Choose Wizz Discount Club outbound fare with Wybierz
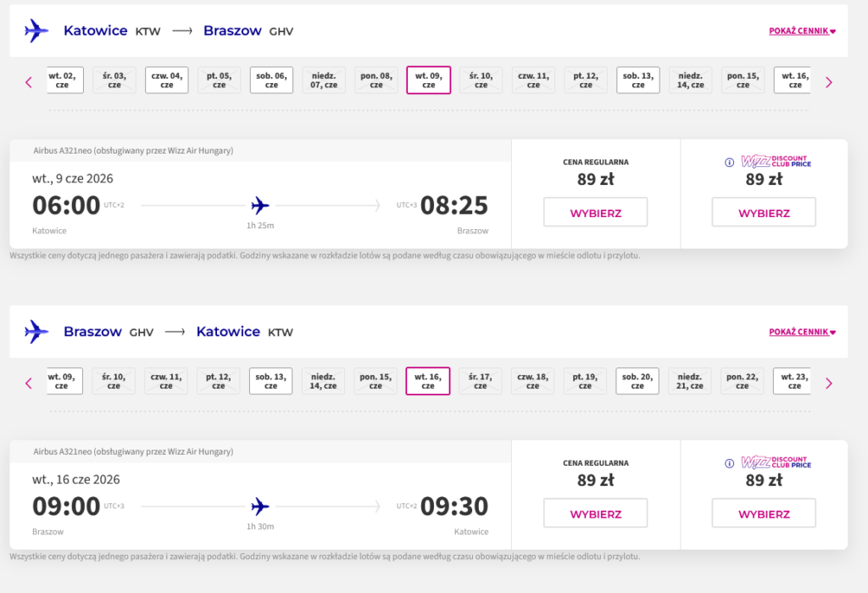Image resolution: width=868 pixels, height=593 pixels. (x=764, y=213)
